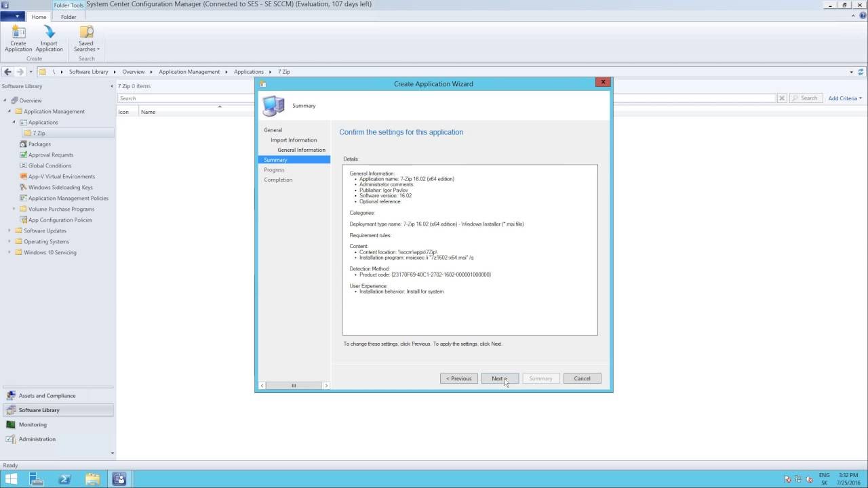Open Windows Sideloading Keys node
This screenshot has width=868, height=488.
(x=60, y=187)
